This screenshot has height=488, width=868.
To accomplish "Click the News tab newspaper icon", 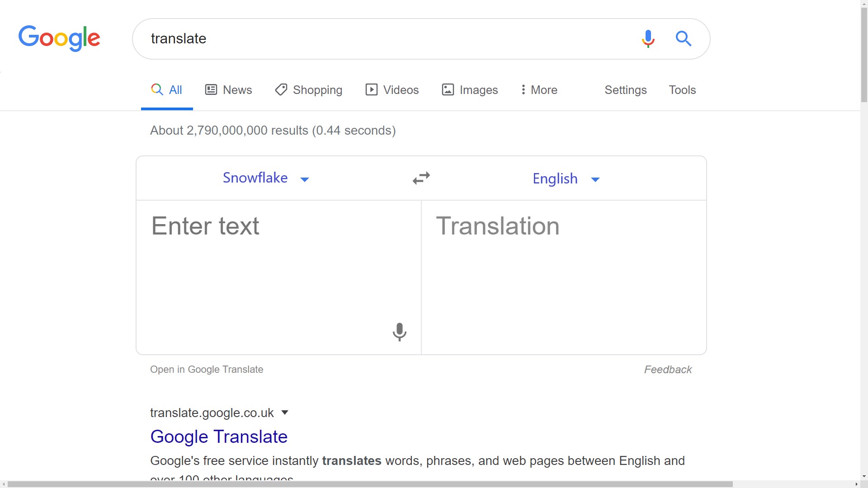I will click(x=211, y=89).
